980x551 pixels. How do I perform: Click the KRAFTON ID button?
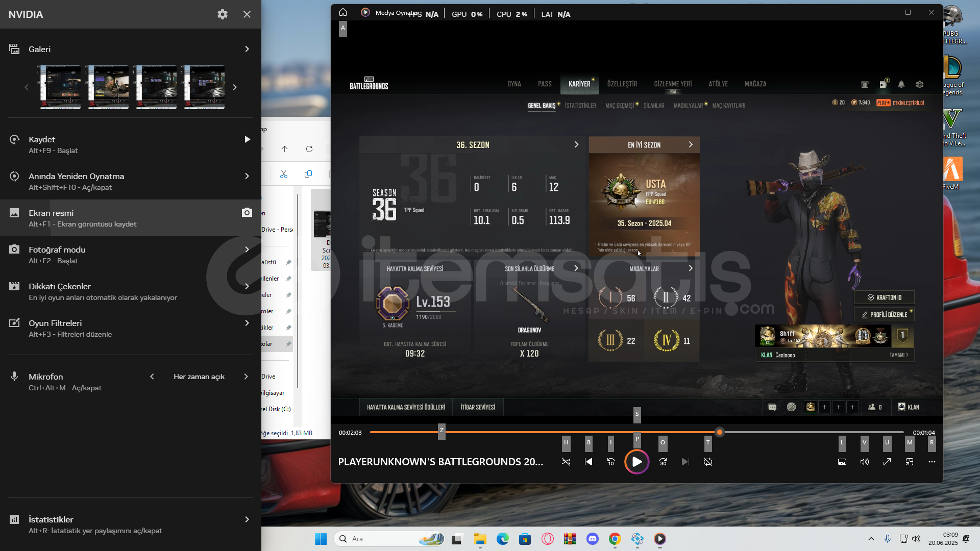[884, 297]
